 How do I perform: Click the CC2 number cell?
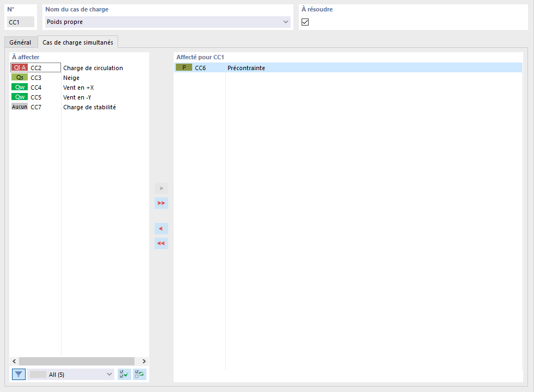36,68
